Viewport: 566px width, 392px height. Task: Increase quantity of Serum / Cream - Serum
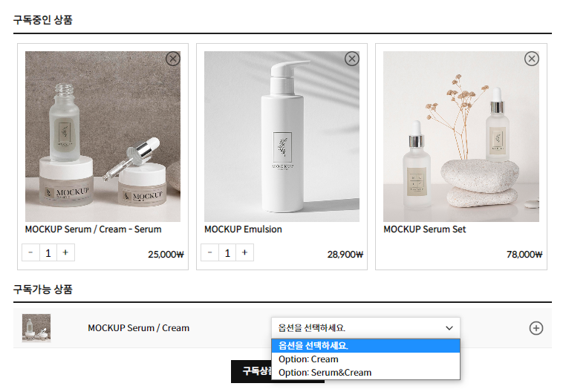65,252
